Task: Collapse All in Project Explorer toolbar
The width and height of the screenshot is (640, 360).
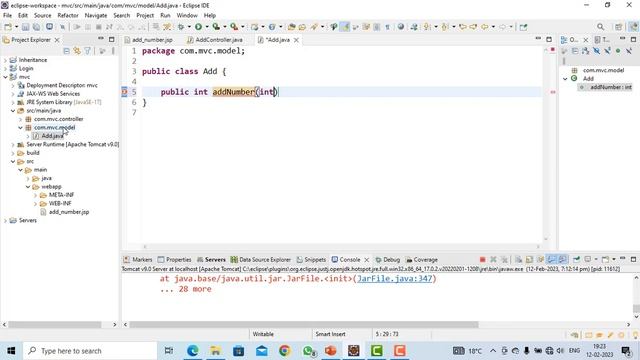Action: 67,51
